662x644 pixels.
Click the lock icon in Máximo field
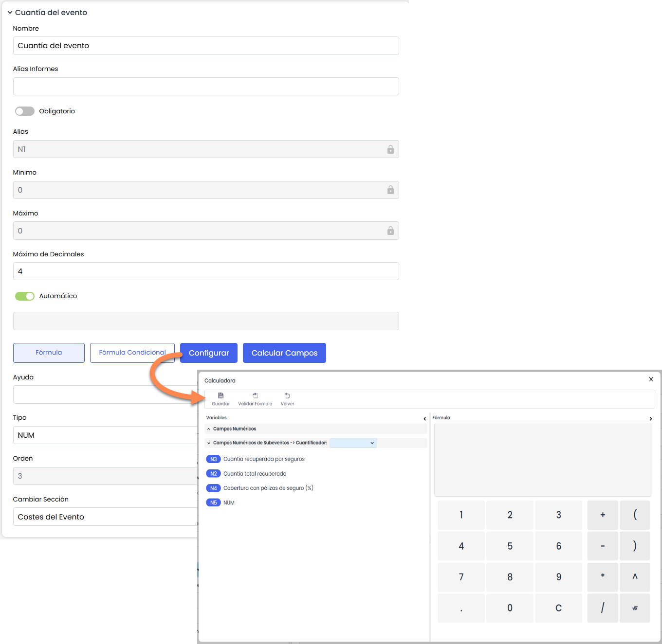pos(390,231)
